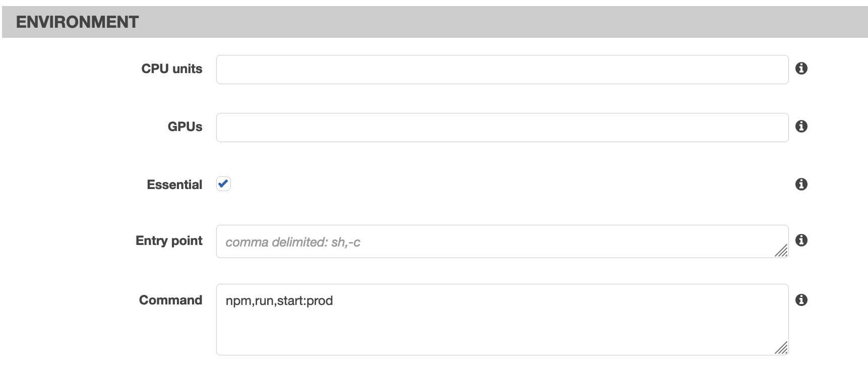The height and width of the screenshot is (372, 868).
Task: Click the Entry point label
Action: 169,241
